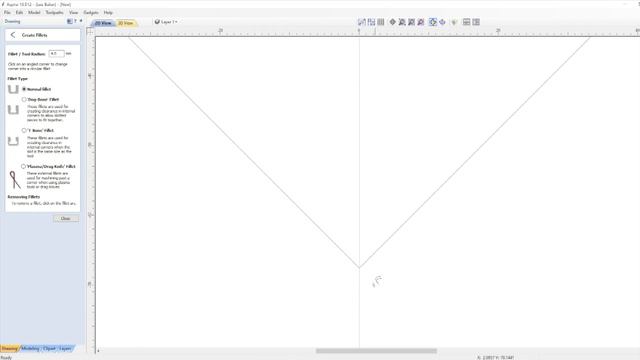Viewport: 640px width, 360px height.
Task: Click the vertical bars guides toolbar icon
Action: (380, 22)
